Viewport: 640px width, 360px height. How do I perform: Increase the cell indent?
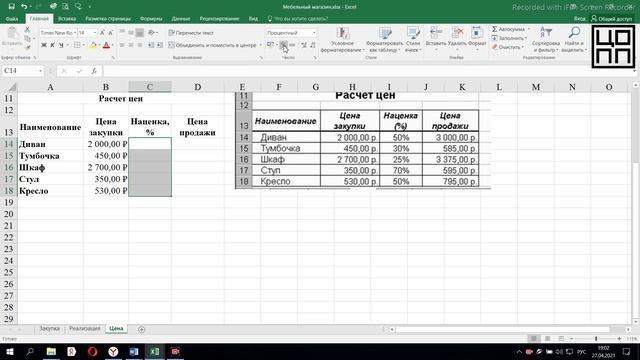point(160,45)
